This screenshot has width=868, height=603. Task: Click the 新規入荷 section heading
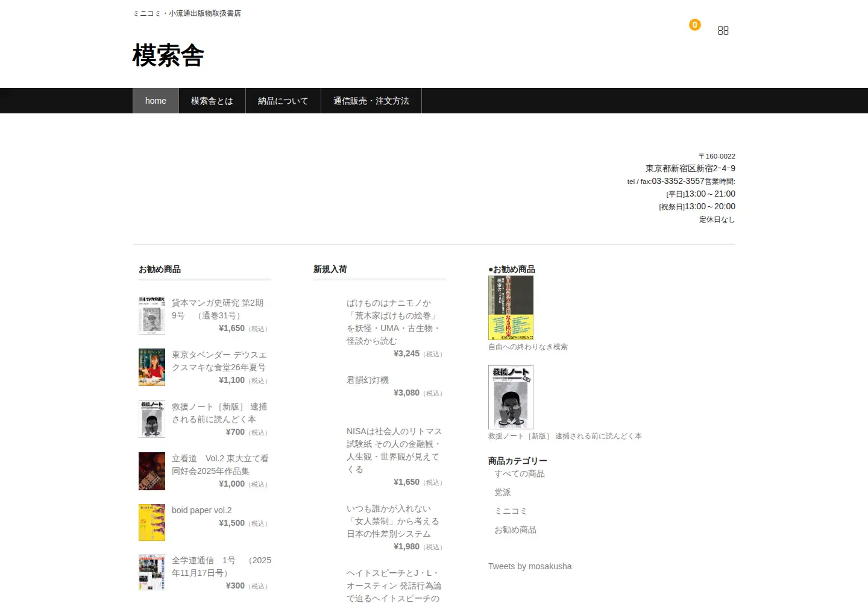pos(330,270)
